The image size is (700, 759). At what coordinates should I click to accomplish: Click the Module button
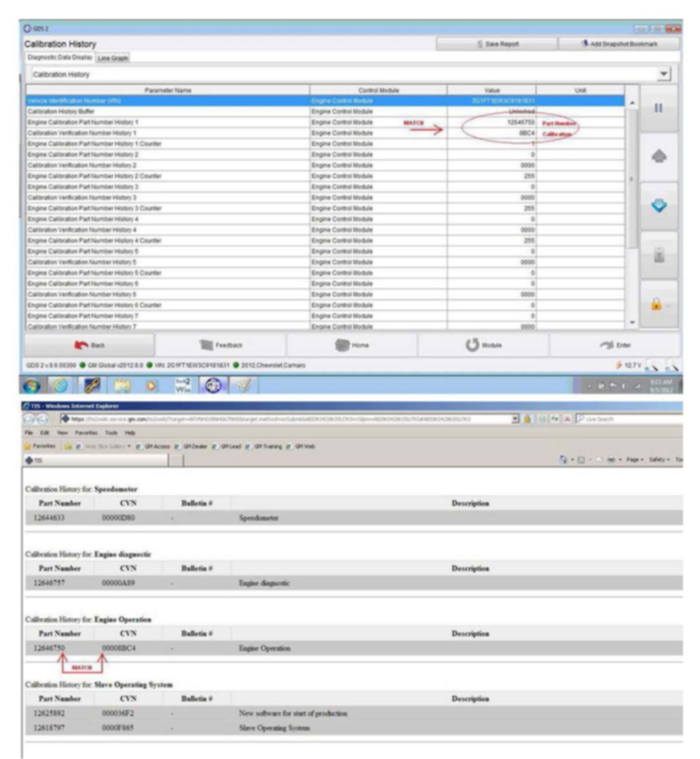[x=484, y=345]
